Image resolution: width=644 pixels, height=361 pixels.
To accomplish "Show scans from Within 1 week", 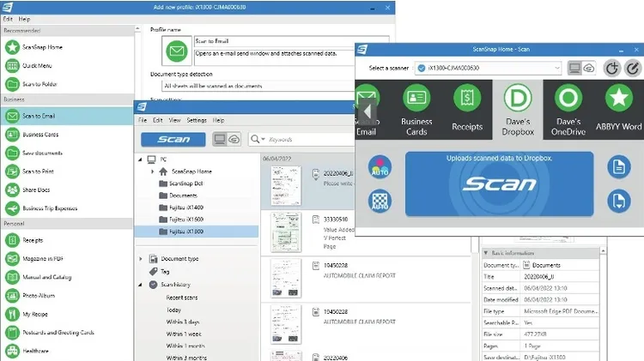I will coord(184,334).
